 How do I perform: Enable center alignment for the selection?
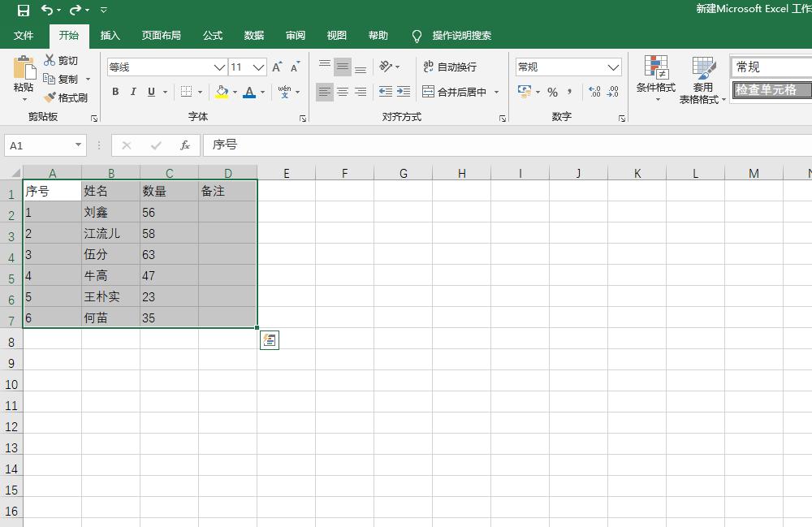[x=342, y=92]
